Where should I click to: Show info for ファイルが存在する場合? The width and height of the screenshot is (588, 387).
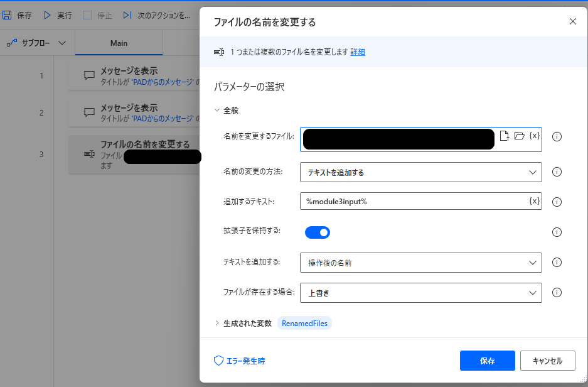(557, 292)
